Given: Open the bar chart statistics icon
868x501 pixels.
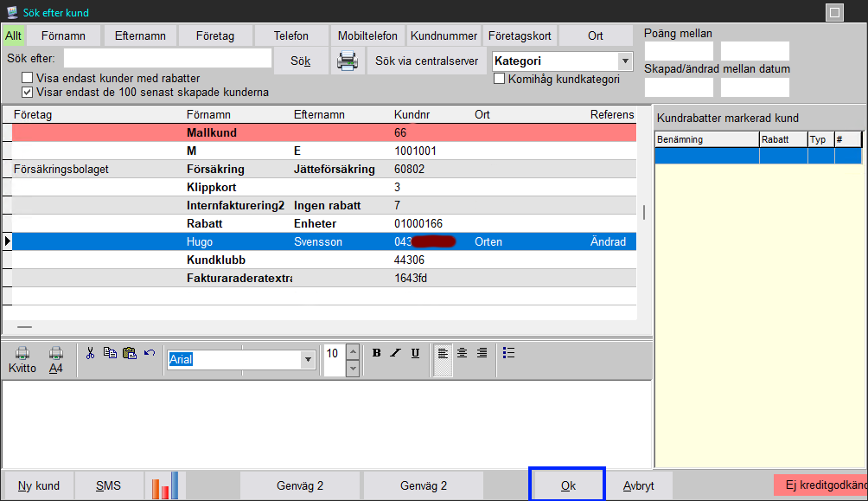Looking at the screenshot, I should pos(164,485).
